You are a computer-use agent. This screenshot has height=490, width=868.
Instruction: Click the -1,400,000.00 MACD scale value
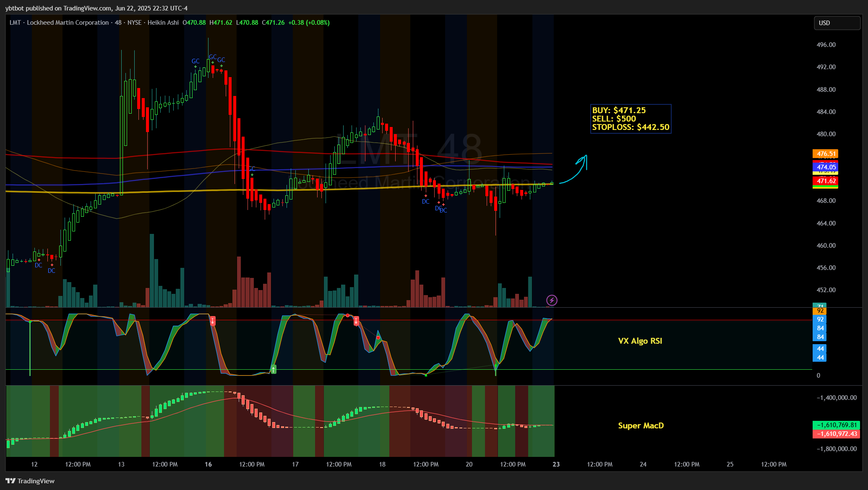(837, 398)
